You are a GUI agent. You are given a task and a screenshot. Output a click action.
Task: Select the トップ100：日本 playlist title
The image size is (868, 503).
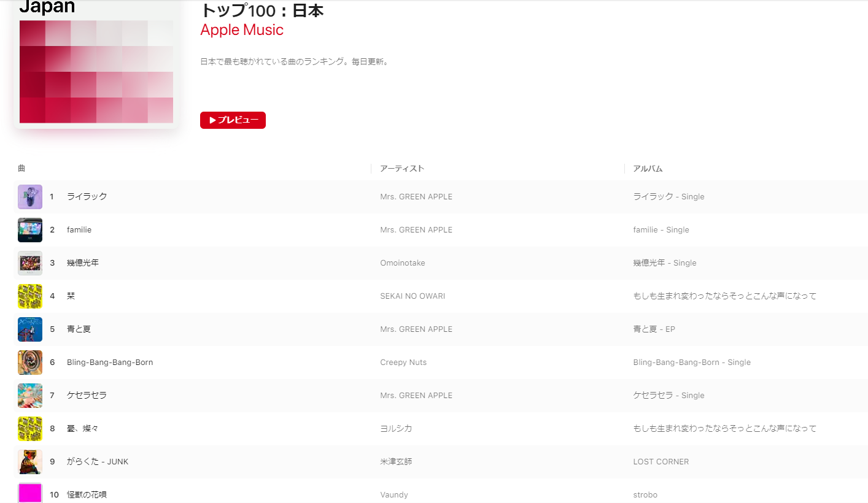pos(262,10)
